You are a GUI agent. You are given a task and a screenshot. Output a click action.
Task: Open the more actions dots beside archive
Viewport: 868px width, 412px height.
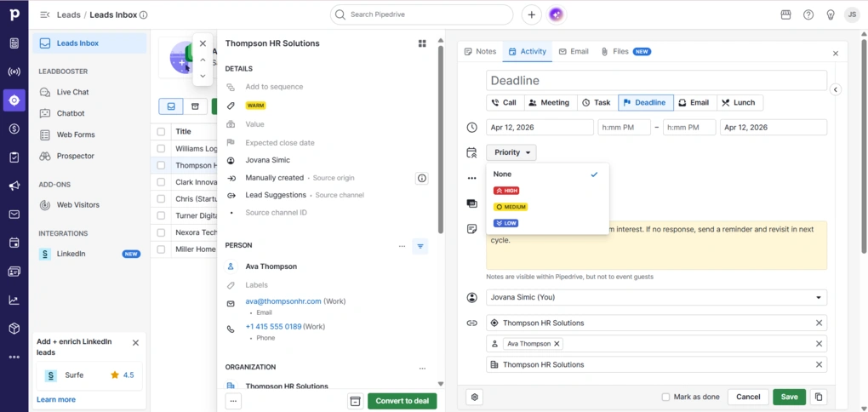(x=233, y=401)
